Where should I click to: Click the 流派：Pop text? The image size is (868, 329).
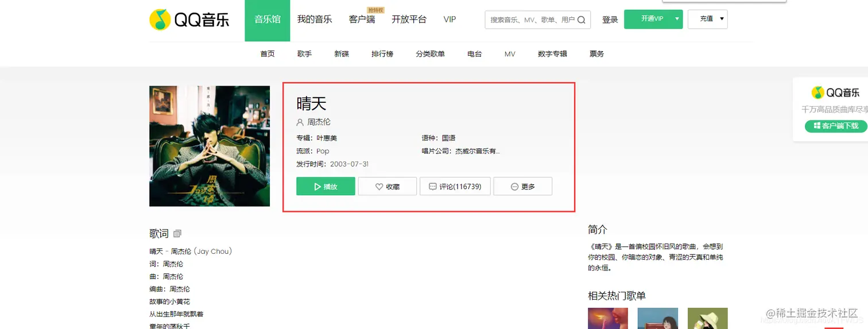point(313,152)
